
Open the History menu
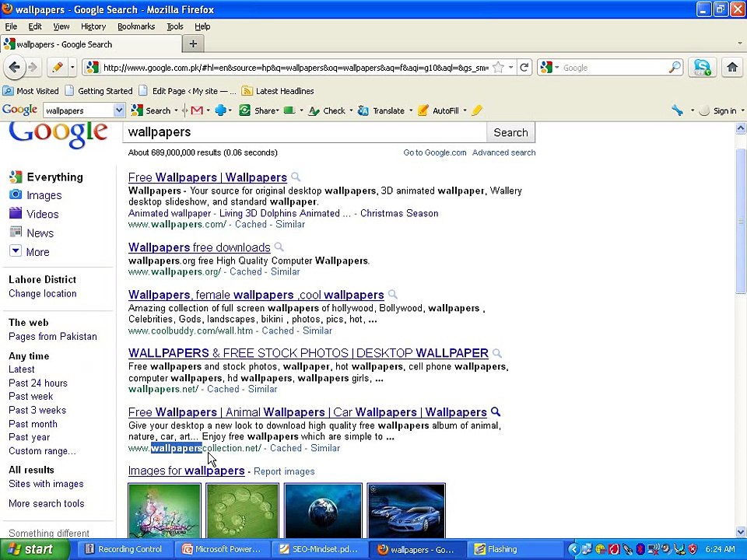pyautogui.click(x=93, y=26)
